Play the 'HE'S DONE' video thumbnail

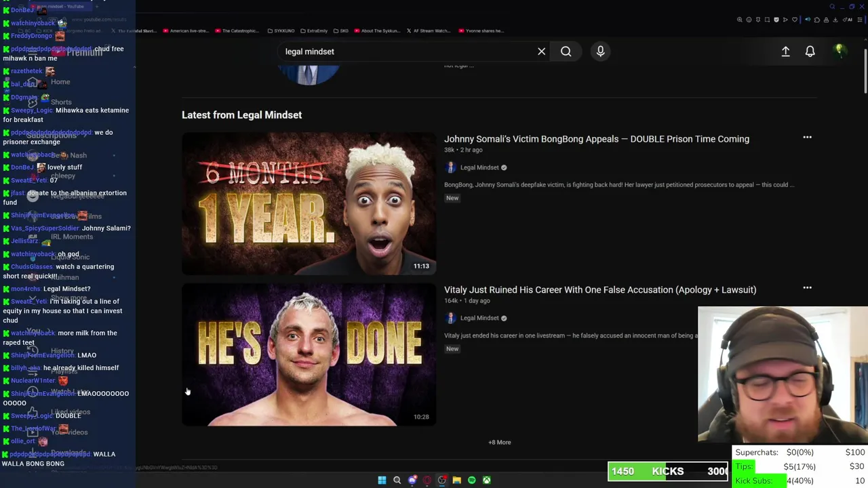pos(309,354)
